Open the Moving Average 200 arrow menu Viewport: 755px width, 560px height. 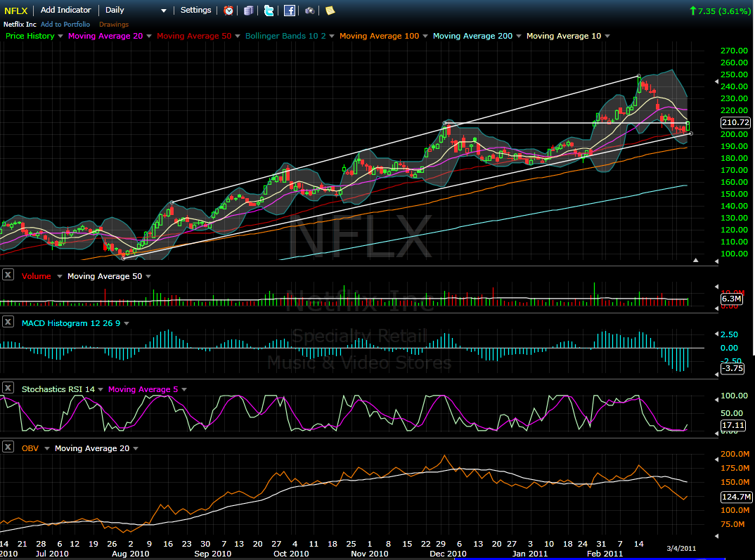(519, 36)
